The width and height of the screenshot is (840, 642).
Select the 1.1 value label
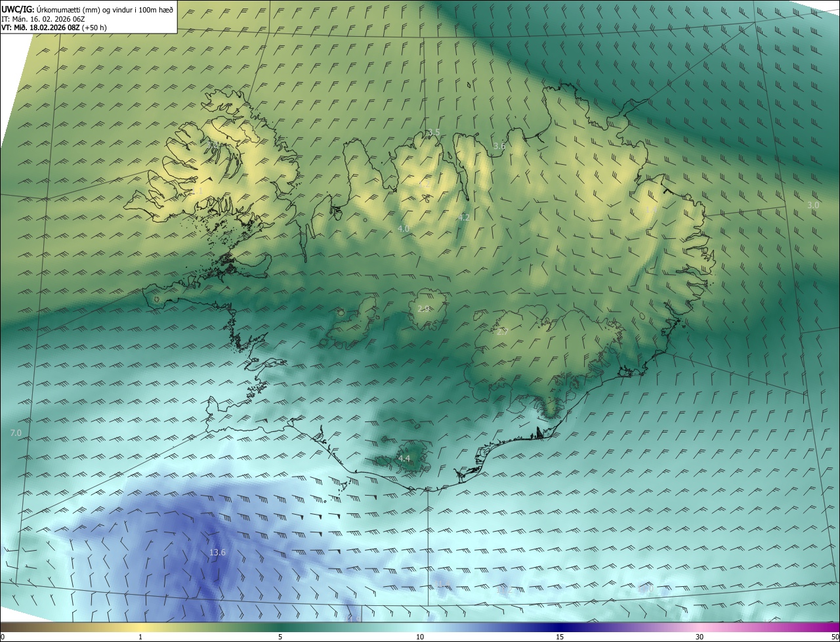coord(198,190)
